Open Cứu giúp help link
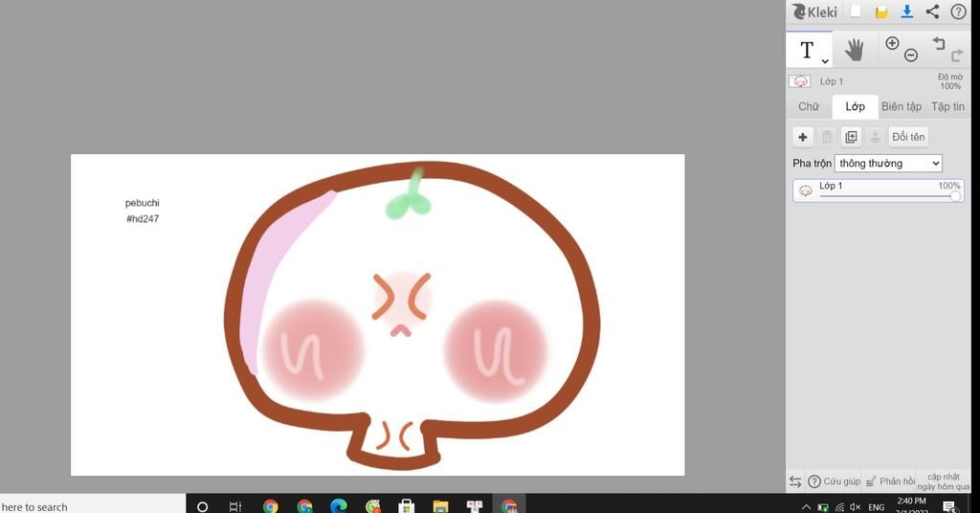Screen dimensions: 980x513 834,481
